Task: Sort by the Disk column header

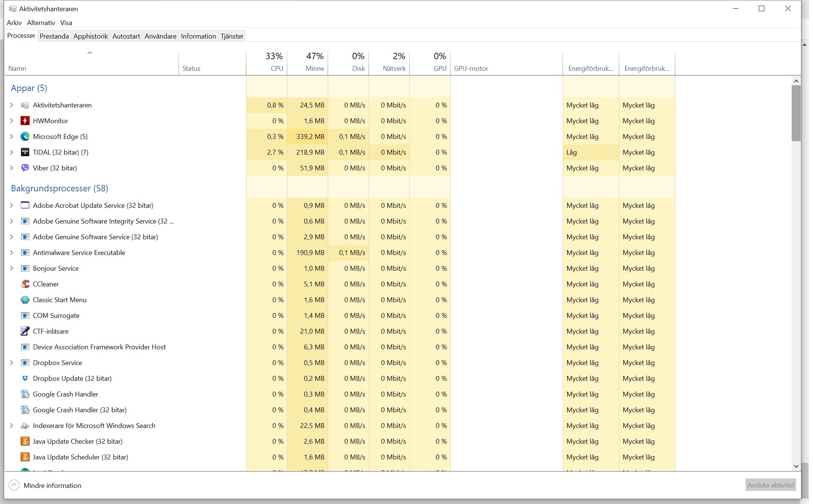Action: pyautogui.click(x=348, y=63)
